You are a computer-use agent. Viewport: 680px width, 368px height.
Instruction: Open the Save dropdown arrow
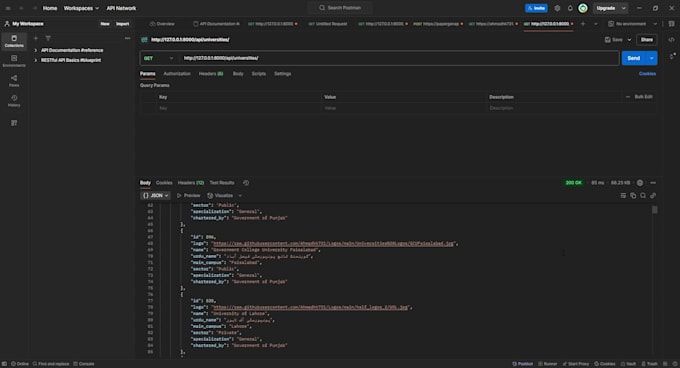[629, 40]
